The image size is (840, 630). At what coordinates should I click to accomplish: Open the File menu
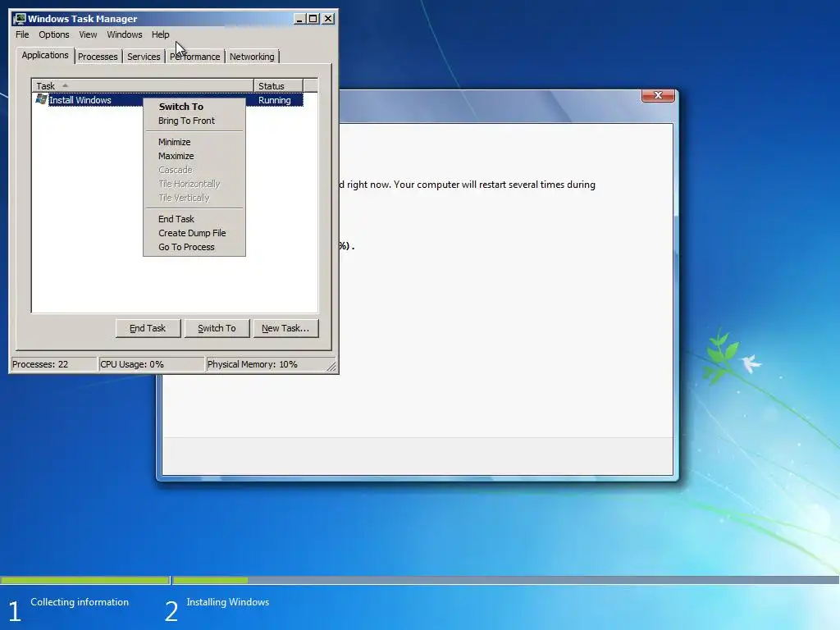point(22,34)
